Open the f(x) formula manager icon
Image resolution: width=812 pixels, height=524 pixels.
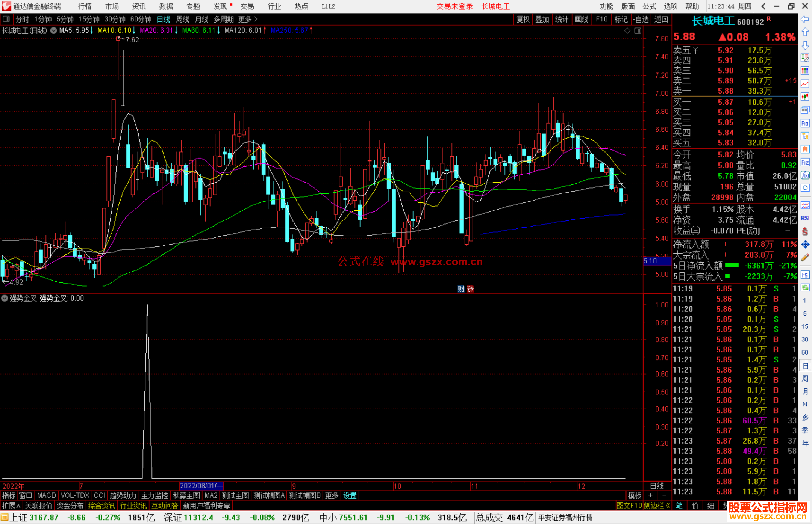click(x=804, y=175)
